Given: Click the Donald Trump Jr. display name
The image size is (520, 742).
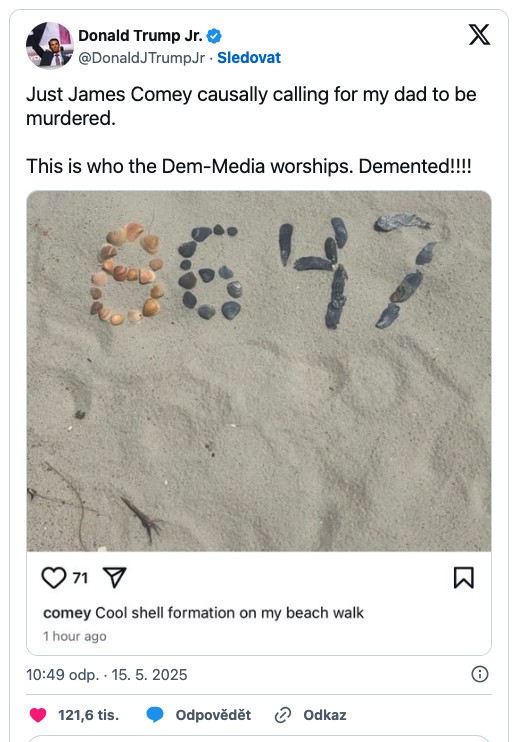Looking at the screenshot, I should pyautogui.click(x=141, y=35).
